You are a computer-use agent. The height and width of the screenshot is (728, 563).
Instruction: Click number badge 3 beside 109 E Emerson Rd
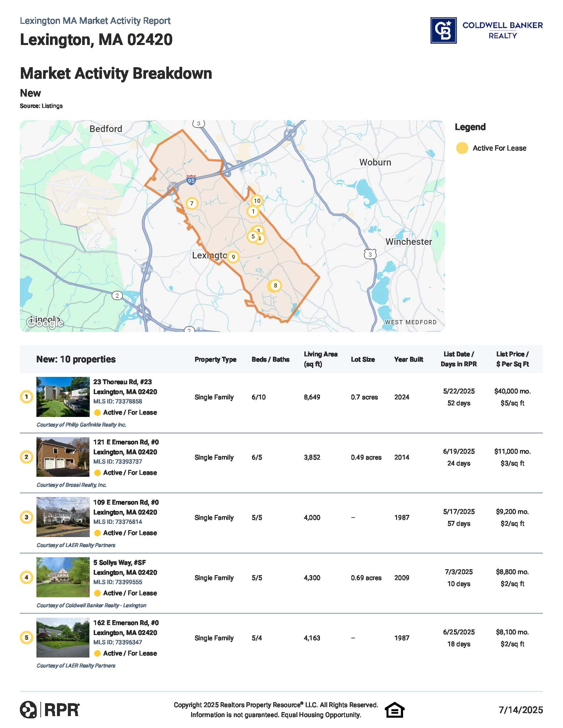(26, 517)
